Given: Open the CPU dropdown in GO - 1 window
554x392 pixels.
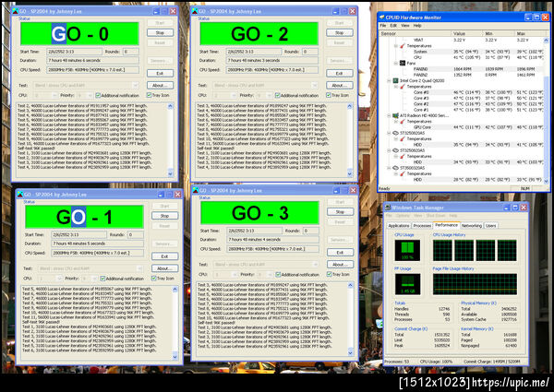Looking at the screenshot, I should (59, 279).
